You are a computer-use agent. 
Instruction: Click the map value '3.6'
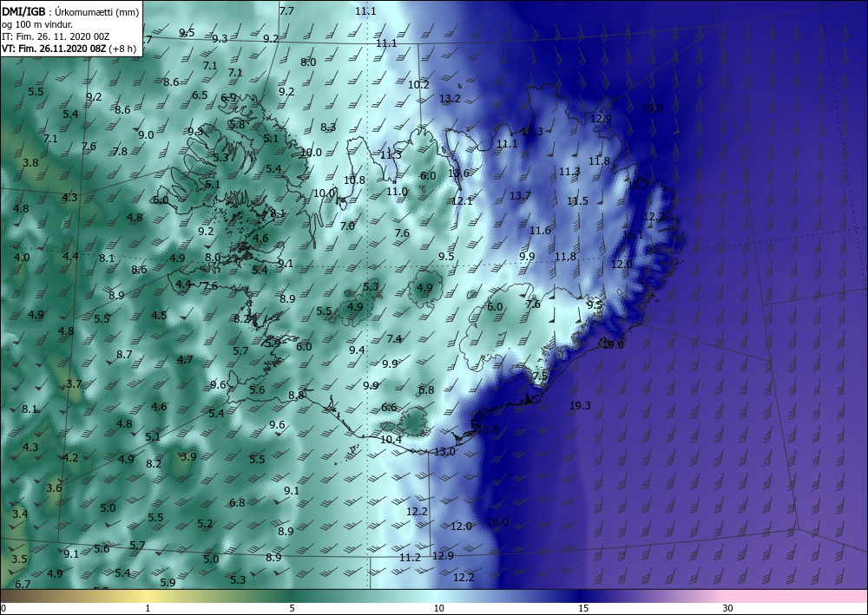[x=54, y=488]
